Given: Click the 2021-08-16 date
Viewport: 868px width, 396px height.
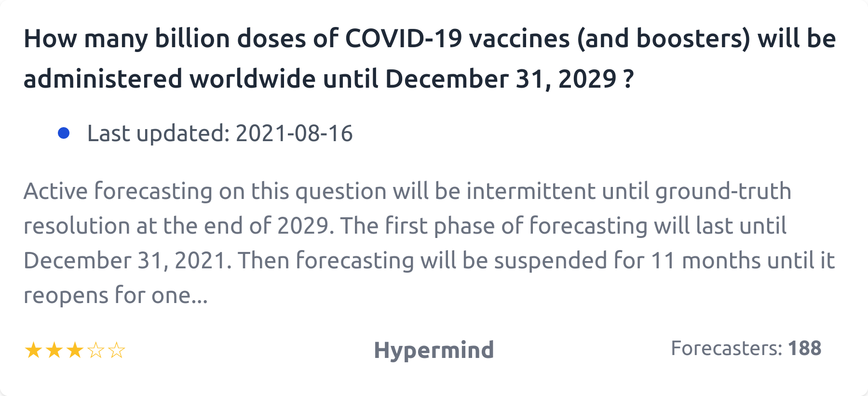Looking at the screenshot, I should point(294,133).
